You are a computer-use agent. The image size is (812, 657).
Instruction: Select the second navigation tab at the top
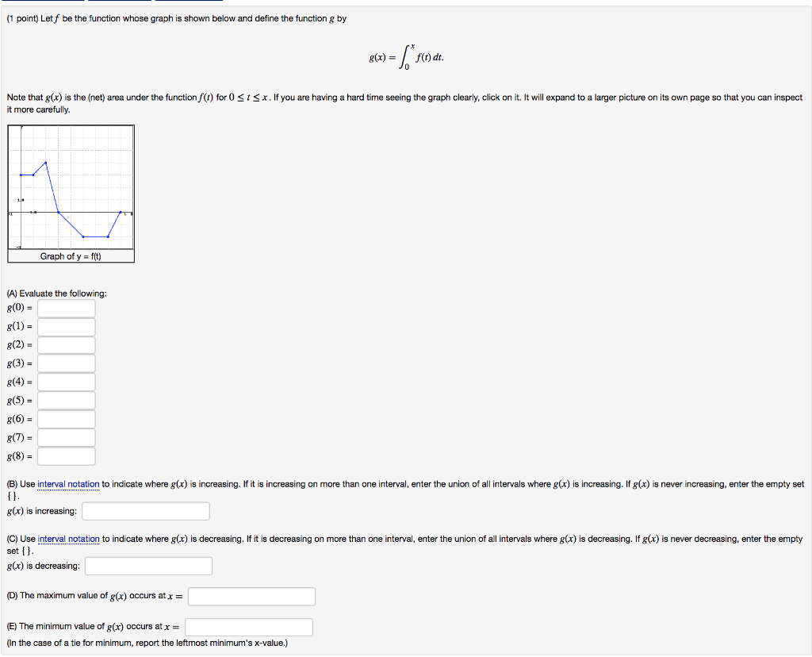click(119, 2)
